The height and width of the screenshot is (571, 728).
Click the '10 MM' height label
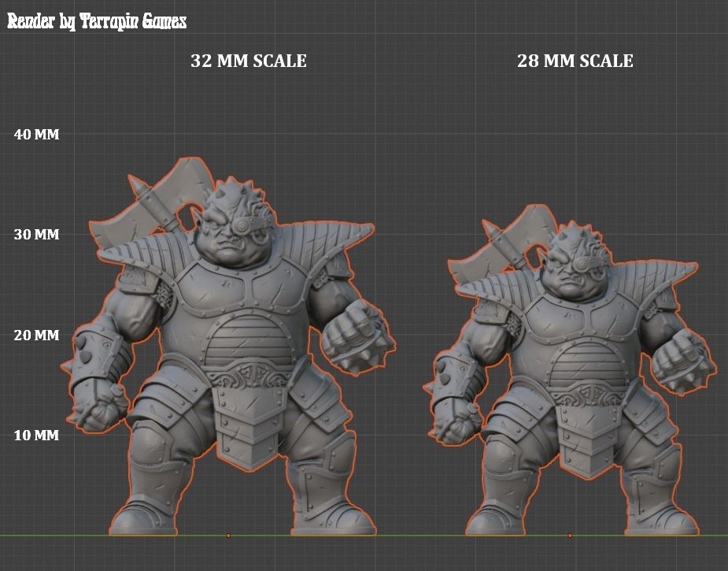(37, 436)
